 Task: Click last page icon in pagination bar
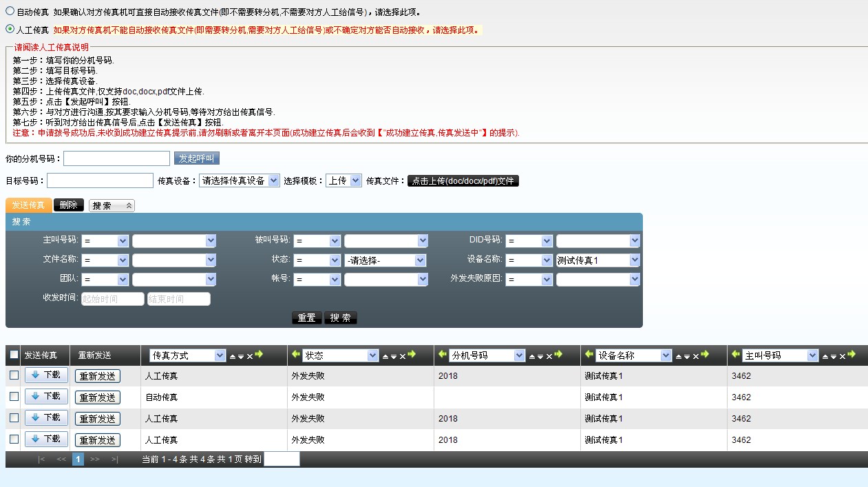pyautogui.click(x=114, y=459)
